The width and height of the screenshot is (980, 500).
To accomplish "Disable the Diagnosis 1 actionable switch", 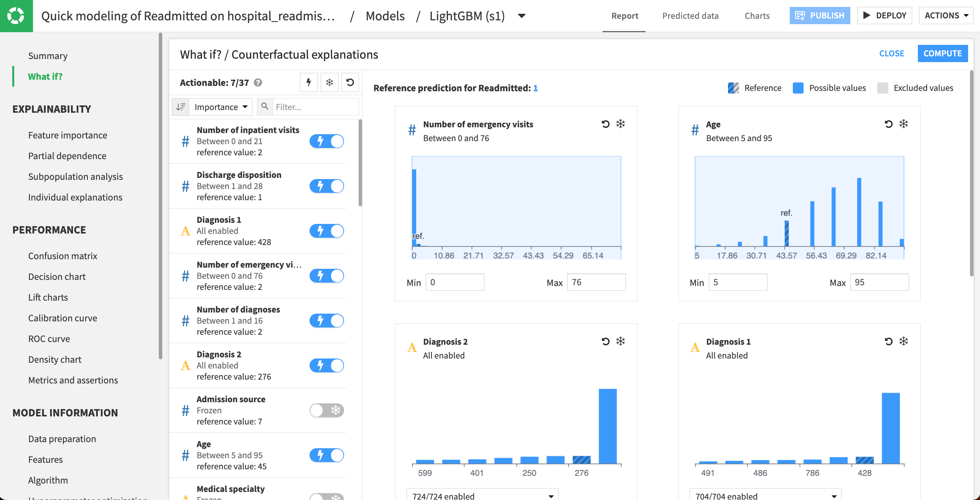I will pos(327,231).
